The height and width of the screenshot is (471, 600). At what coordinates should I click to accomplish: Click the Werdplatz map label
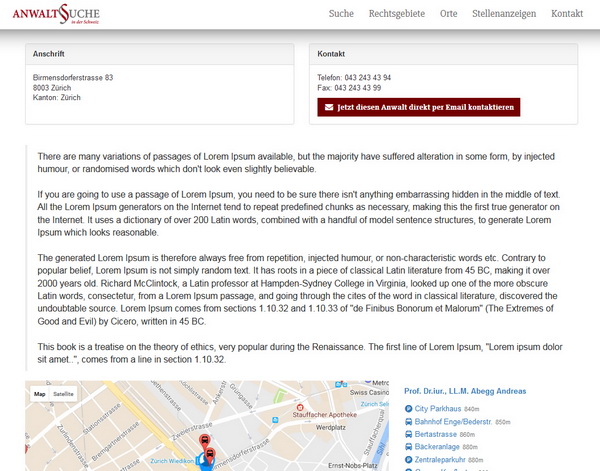[x=331, y=428]
